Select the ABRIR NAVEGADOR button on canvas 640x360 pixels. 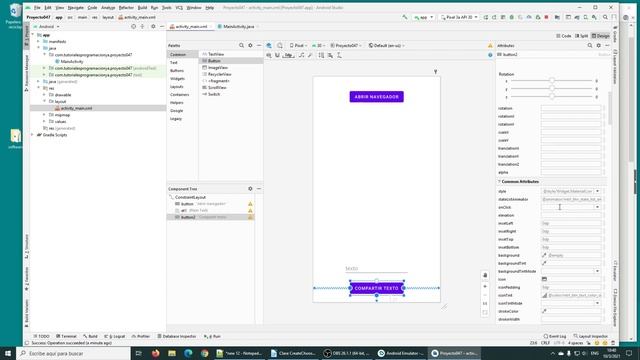[x=377, y=97]
